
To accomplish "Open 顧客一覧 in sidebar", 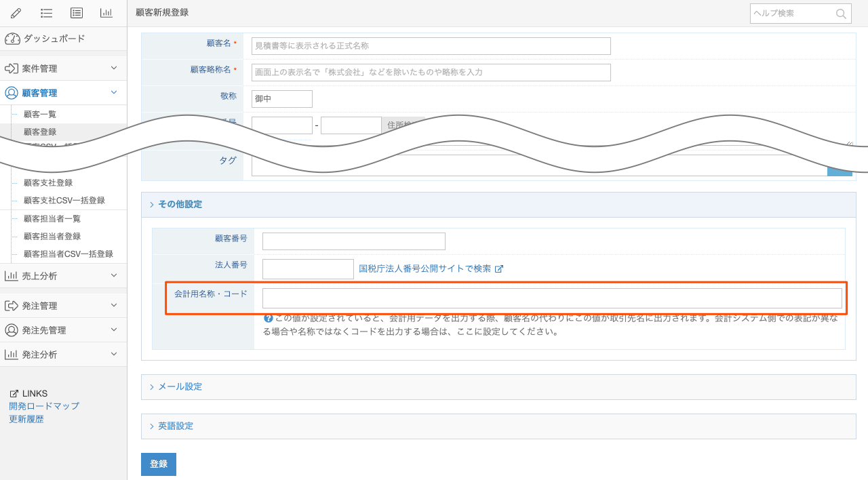I will tap(40, 115).
